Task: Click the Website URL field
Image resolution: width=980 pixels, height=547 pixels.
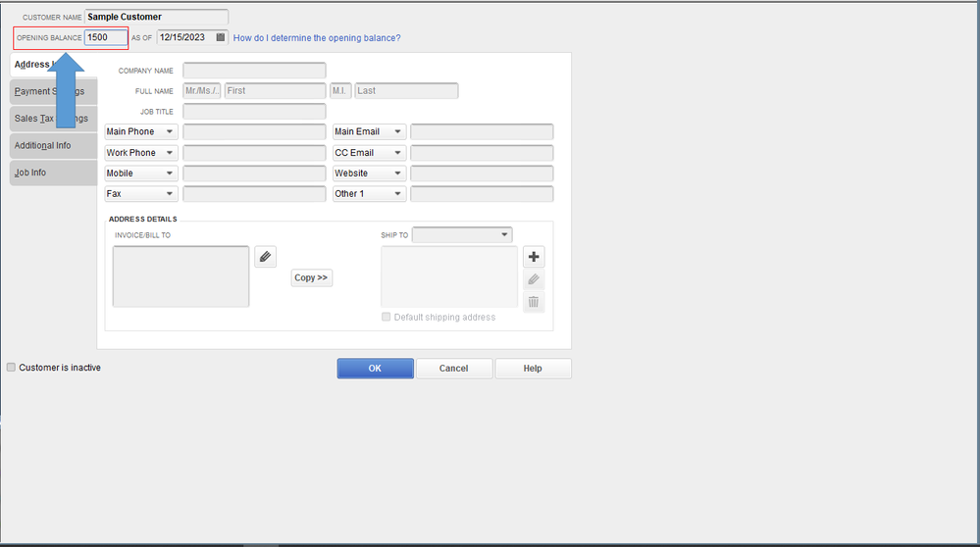Action: point(482,174)
